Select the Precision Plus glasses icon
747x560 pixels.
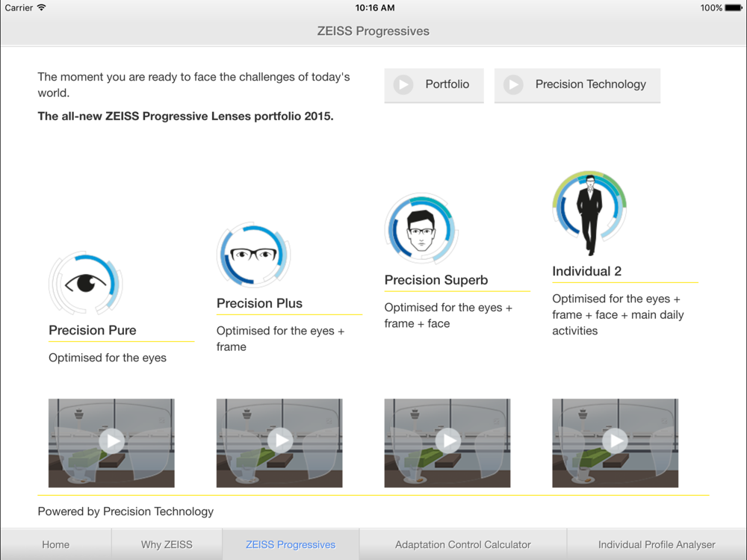[x=253, y=255]
